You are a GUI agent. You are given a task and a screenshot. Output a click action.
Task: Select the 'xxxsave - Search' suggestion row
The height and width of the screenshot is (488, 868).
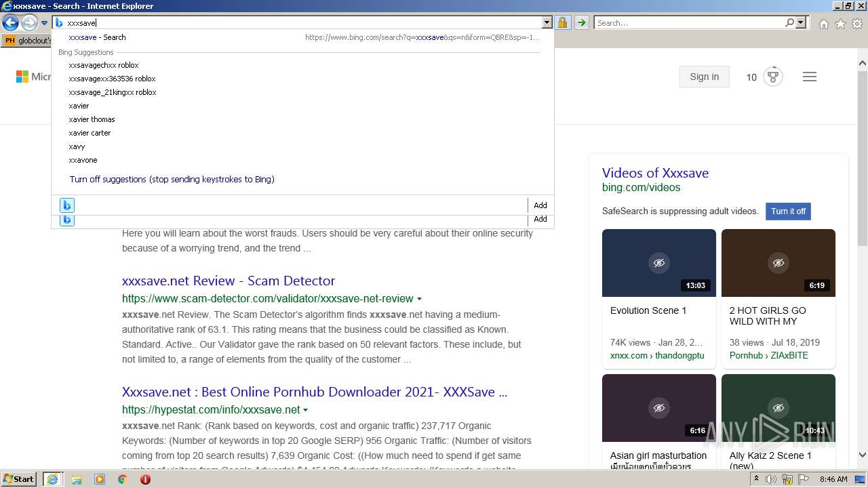(x=302, y=37)
